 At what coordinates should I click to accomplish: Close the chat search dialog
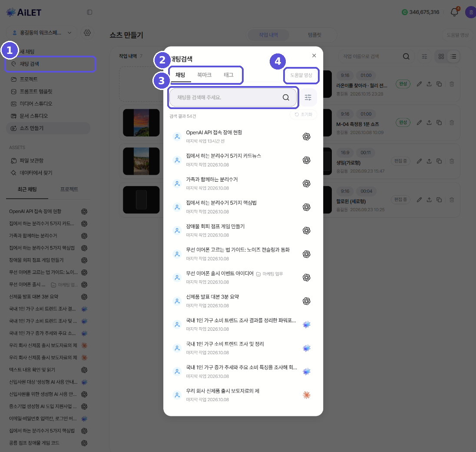tap(314, 56)
